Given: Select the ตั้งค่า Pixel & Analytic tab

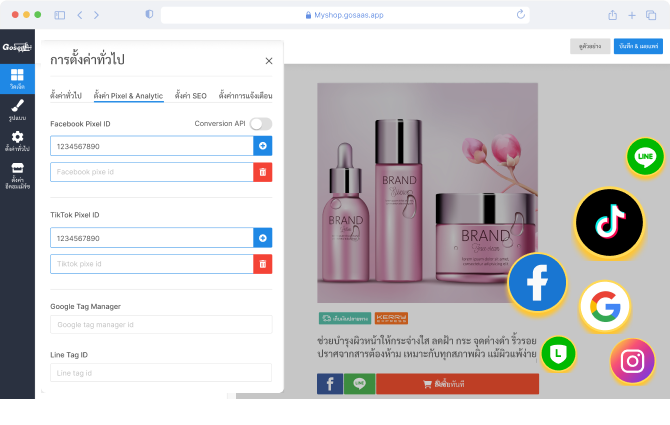Looking at the screenshot, I should pyautogui.click(x=128, y=96).
